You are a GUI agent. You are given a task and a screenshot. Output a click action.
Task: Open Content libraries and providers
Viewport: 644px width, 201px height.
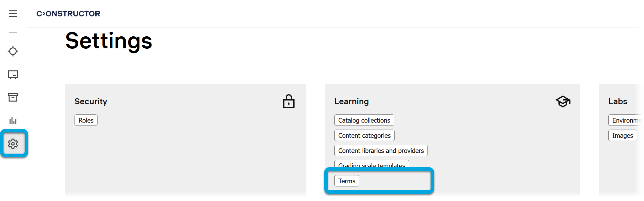coord(381,151)
